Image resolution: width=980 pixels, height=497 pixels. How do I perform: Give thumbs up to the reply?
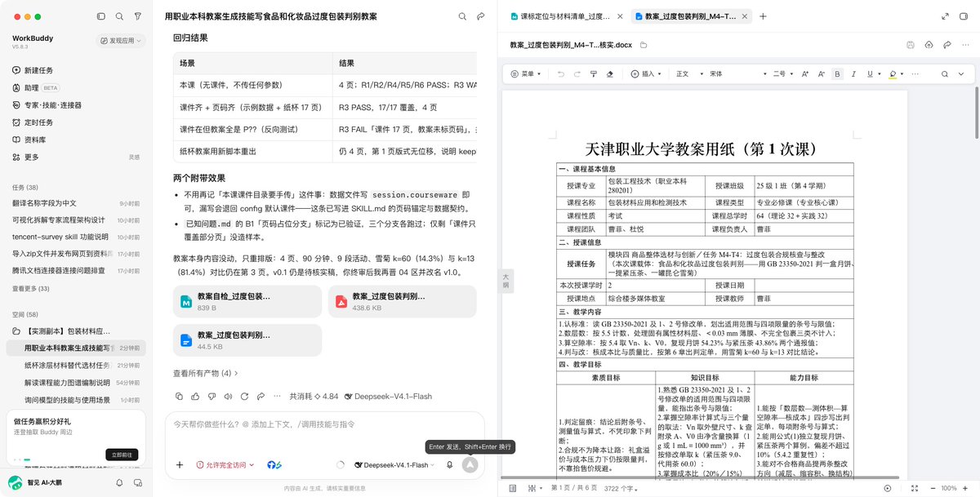tap(195, 396)
